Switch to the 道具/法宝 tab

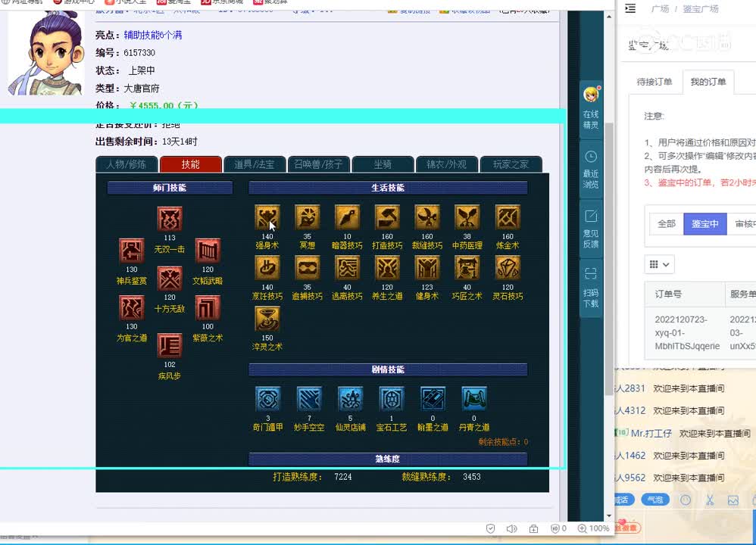[254, 164]
